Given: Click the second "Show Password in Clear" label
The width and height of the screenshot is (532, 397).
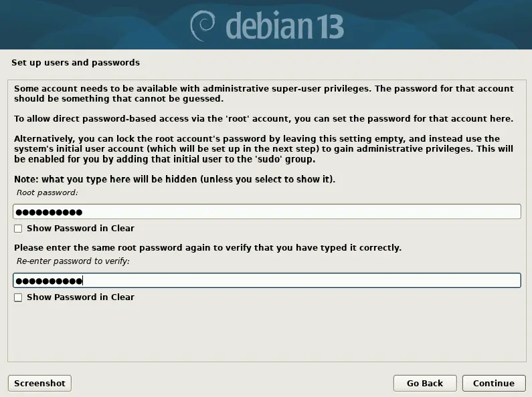Looking at the screenshot, I should [x=80, y=297].
